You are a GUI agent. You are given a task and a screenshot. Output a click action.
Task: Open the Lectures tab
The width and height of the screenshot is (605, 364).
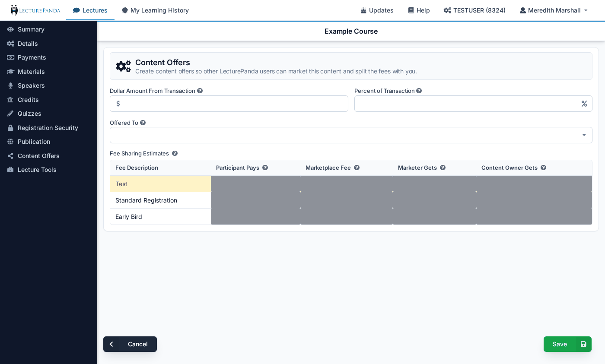[90, 10]
